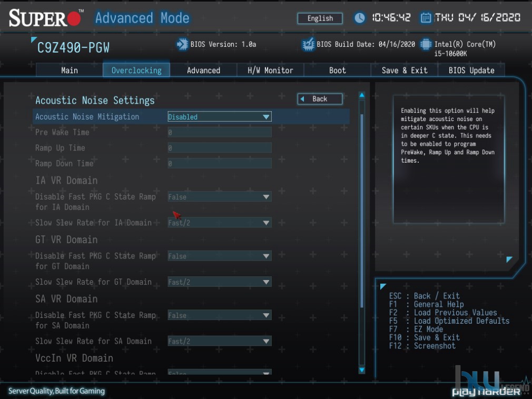Viewport: 532px width, 399px height.
Task: Click the "F12 : Screenshot" hint
Action: (x=422, y=346)
